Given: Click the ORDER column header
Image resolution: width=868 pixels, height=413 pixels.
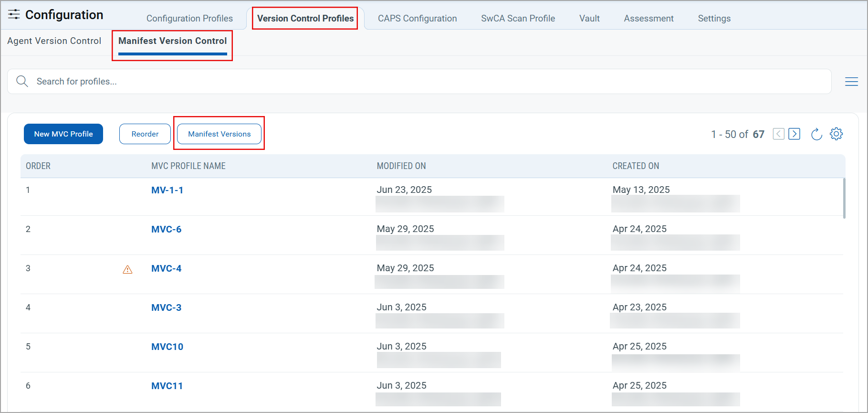Looking at the screenshot, I should click(38, 166).
